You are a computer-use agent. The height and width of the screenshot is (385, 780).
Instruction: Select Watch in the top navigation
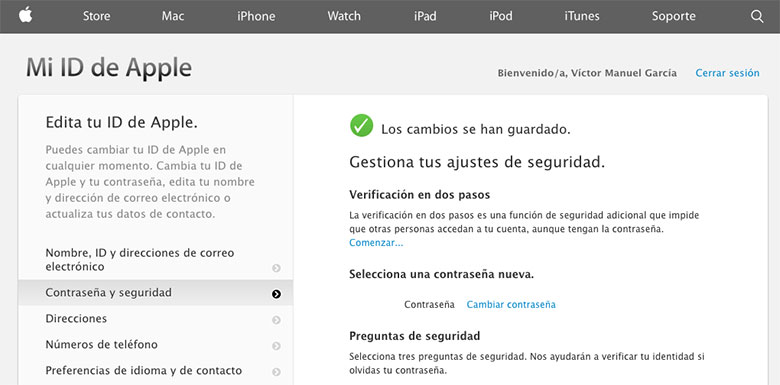coord(344,16)
